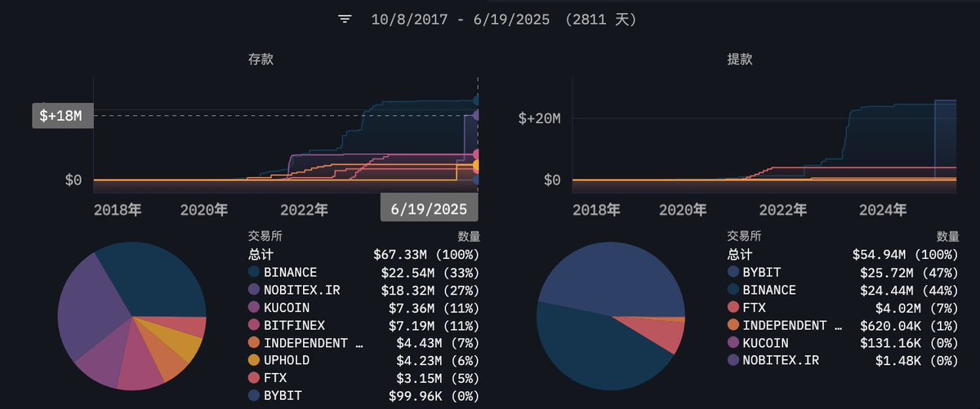Open the date range filter icon

[345, 19]
